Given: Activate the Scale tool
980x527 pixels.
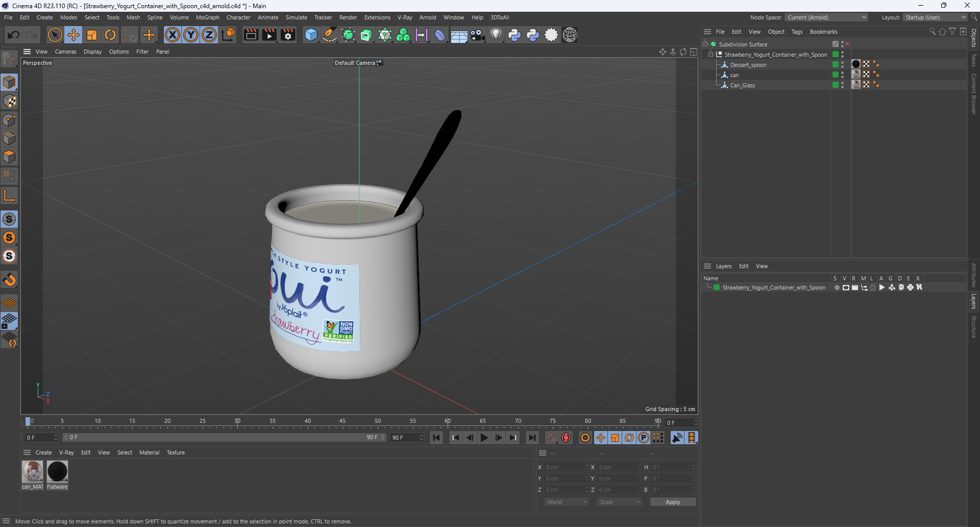Looking at the screenshot, I should (92, 35).
